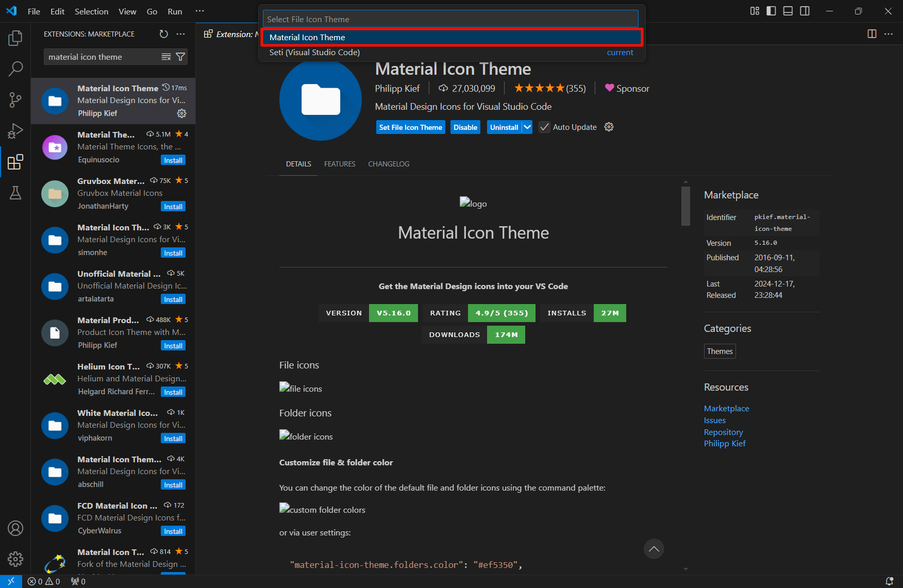
Task: Open the Testing flask icon
Action: (15, 193)
